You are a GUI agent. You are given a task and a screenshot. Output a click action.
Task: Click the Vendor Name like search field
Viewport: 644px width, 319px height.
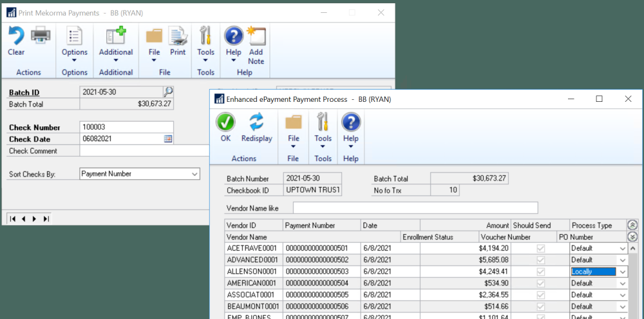(x=415, y=208)
